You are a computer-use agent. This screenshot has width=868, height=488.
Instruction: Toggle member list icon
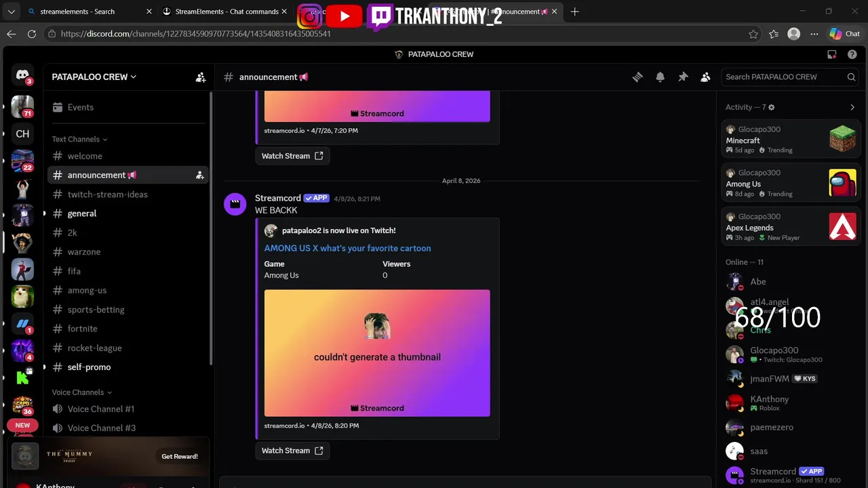point(705,77)
